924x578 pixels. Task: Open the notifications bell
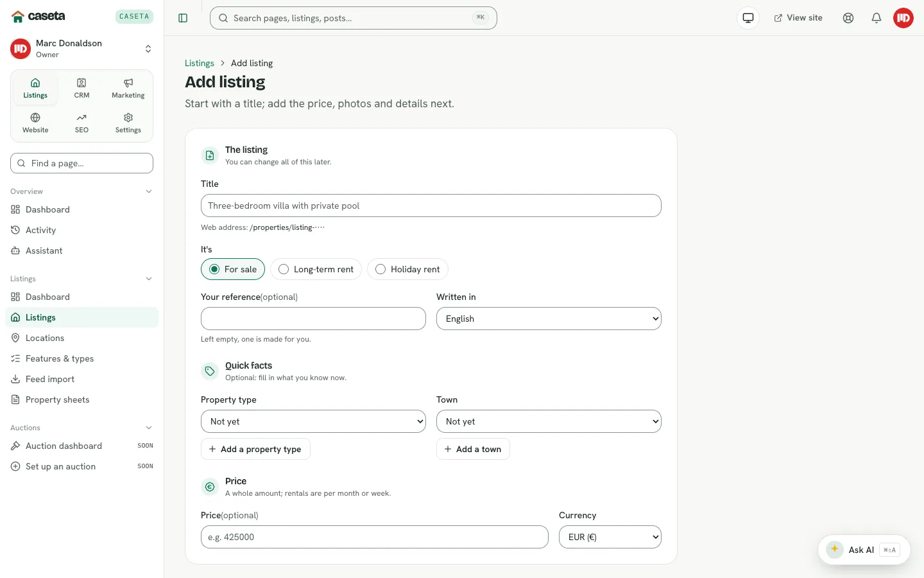pyautogui.click(x=877, y=18)
